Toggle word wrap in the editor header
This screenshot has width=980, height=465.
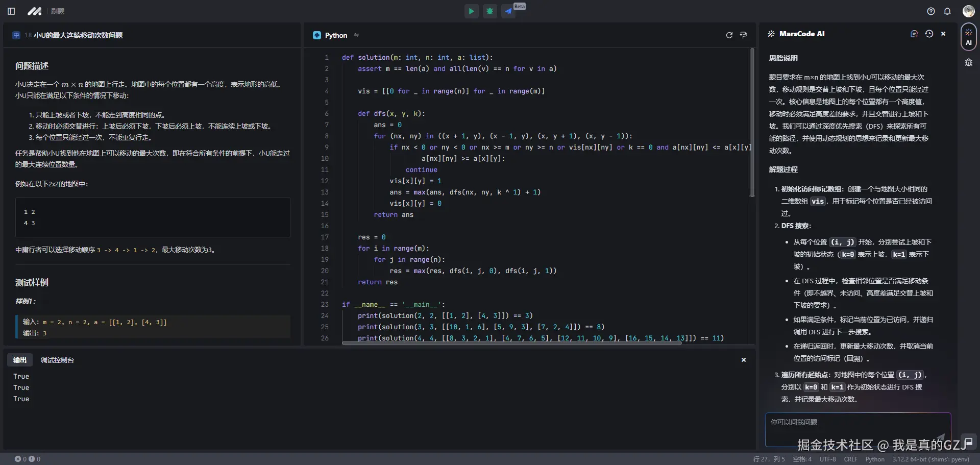pyautogui.click(x=744, y=35)
